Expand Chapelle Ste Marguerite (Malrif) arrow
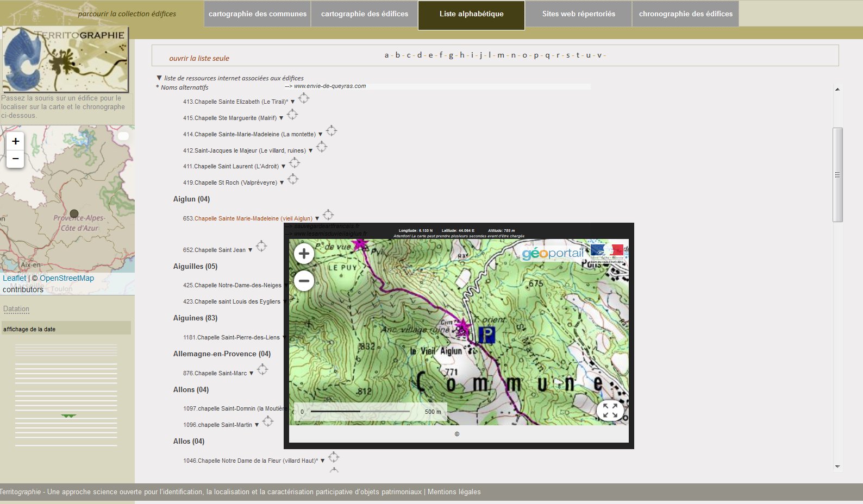Screen dimensions: 863x504 (282, 118)
